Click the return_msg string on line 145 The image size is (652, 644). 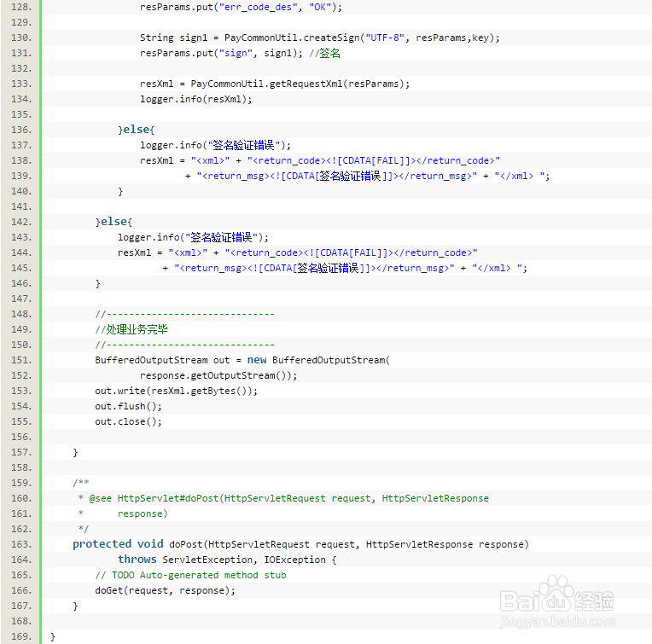(314, 269)
